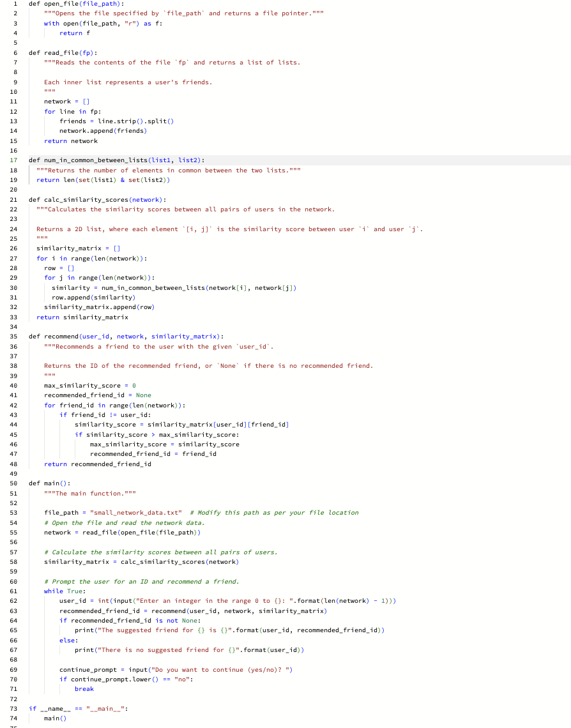Click the "similarity_matrix.append(row)" statement
Image resolution: width=571 pixels, height=728 pixels.
tap(100, 307)
